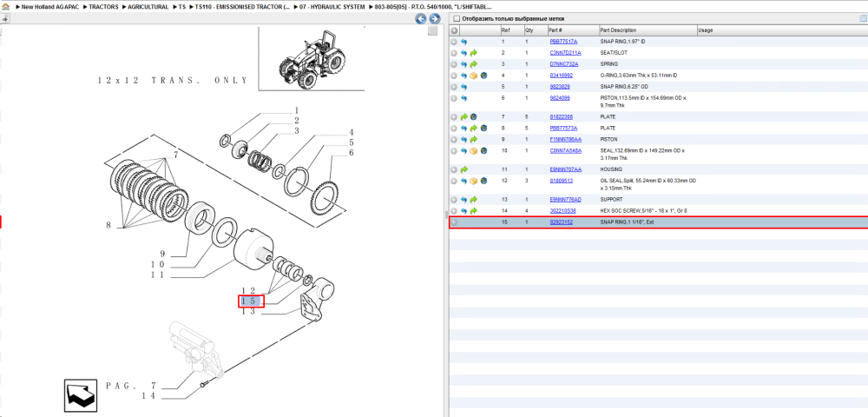This screenshot has width=868, height=417.
Task: Click box icon on OIL SEAL row
Action: pyautogui.click(x=473, y=181)
